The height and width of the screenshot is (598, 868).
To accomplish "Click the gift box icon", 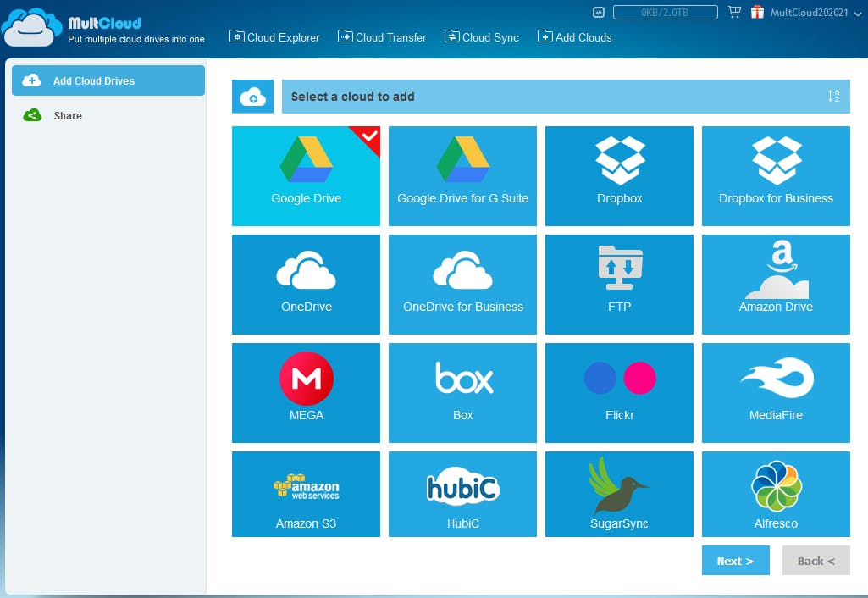I will [x=757, y=12].
